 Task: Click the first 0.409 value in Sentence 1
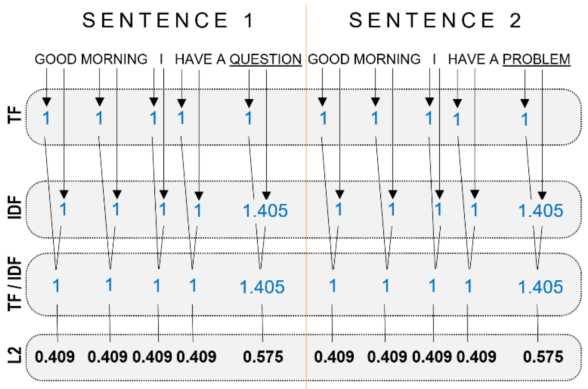[55, 357]
